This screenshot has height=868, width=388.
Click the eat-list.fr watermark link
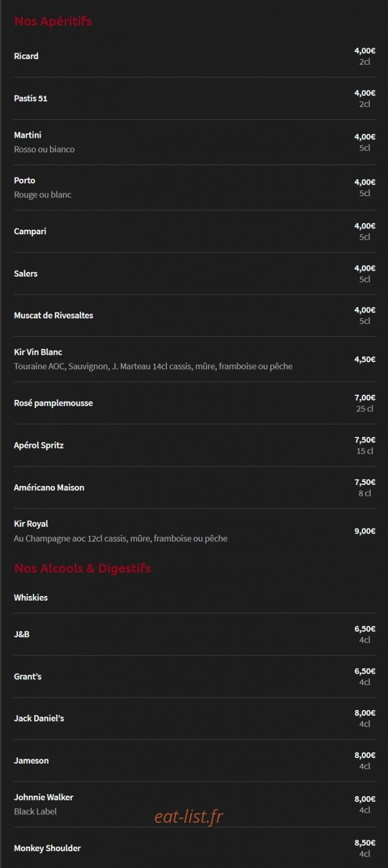189,816
